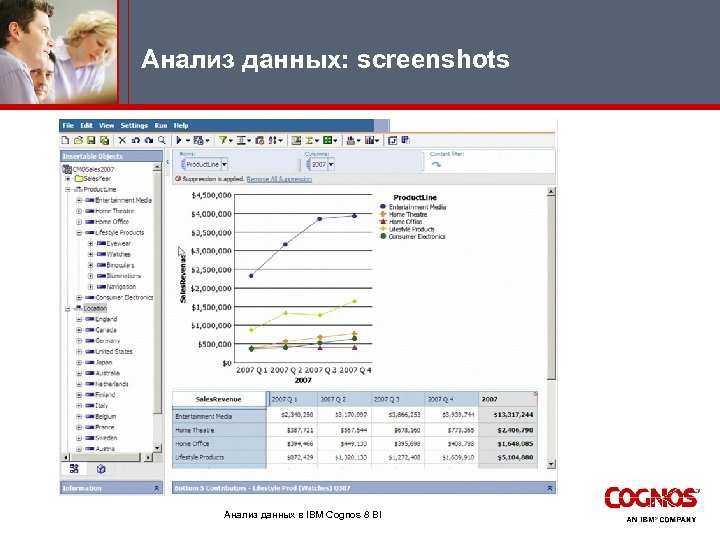
Task: Click the 2007 Q 1 column header
Action: tap(292, 399)
